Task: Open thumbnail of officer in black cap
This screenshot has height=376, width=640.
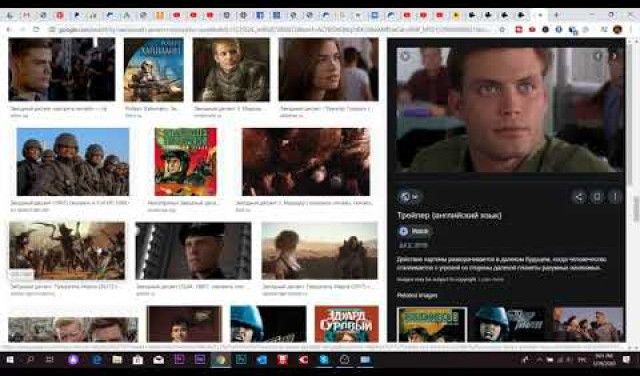Action: [193, 251]
